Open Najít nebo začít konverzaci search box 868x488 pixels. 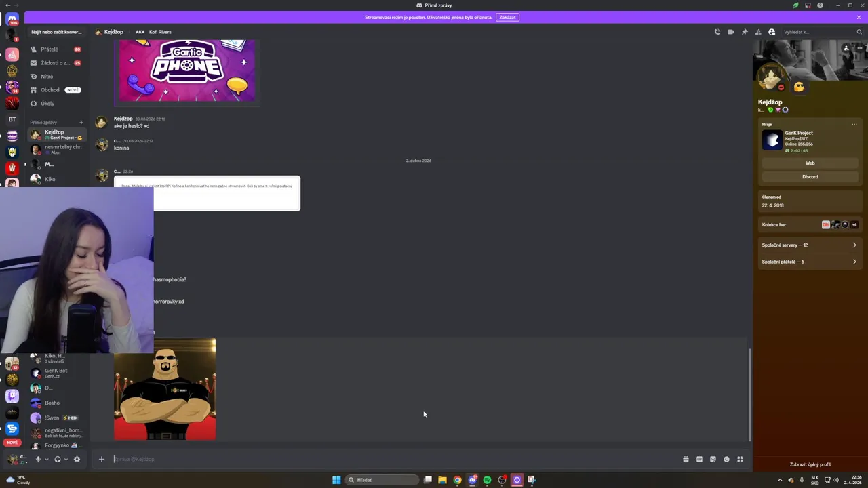click(x=57, y=32)
